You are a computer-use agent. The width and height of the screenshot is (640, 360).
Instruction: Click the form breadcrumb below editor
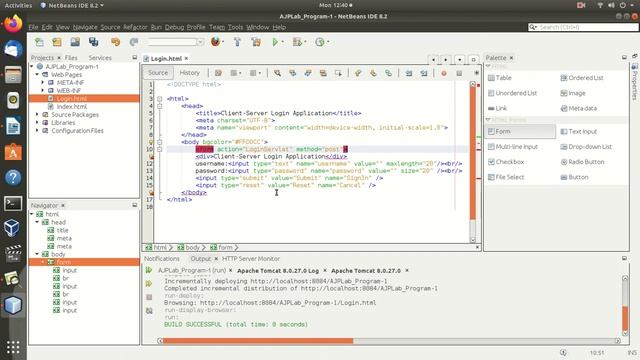(224, 247)
